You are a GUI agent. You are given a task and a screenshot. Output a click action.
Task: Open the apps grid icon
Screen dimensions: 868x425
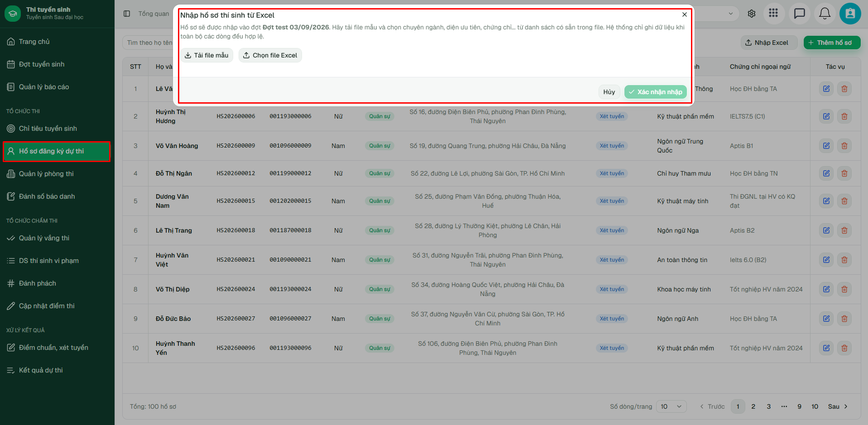pyautogui.click(x=773, y=14)
